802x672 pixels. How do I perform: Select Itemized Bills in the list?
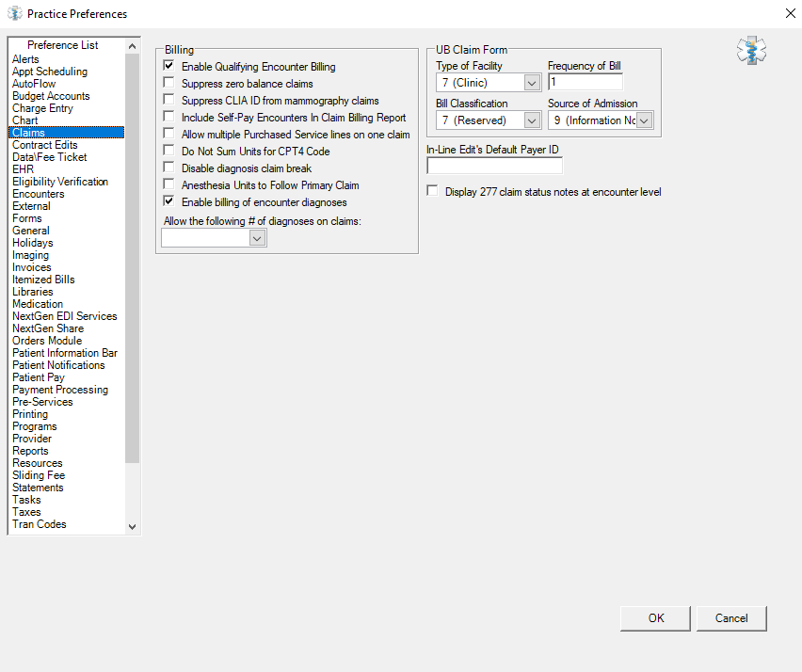(43, 280)
